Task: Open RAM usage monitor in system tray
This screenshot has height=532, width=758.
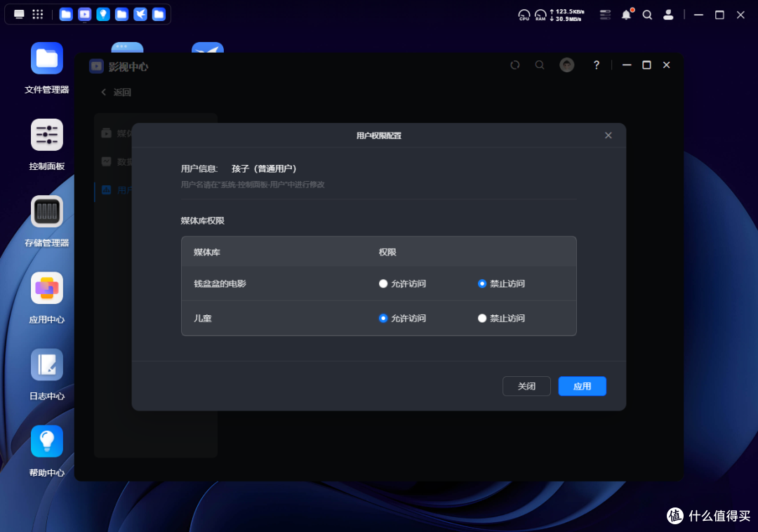Action: point(540,15)
